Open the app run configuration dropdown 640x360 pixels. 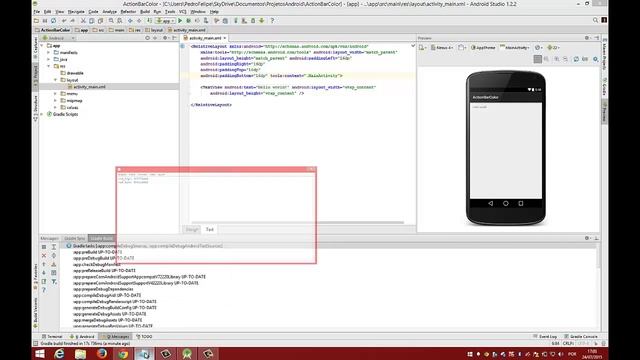(x=166, y=20)
